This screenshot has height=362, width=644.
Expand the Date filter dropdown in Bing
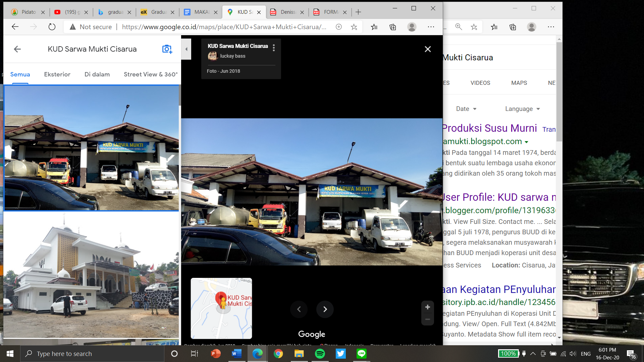(x=466, y=109)
